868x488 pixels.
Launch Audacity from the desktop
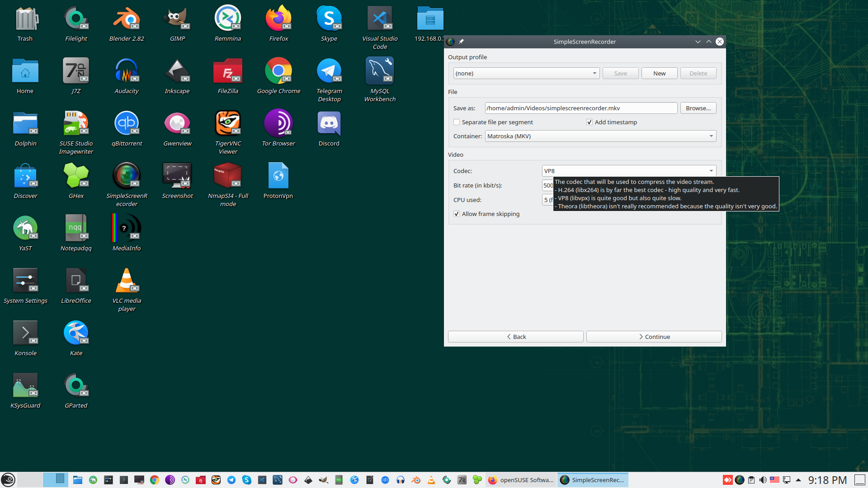(127, 71)
